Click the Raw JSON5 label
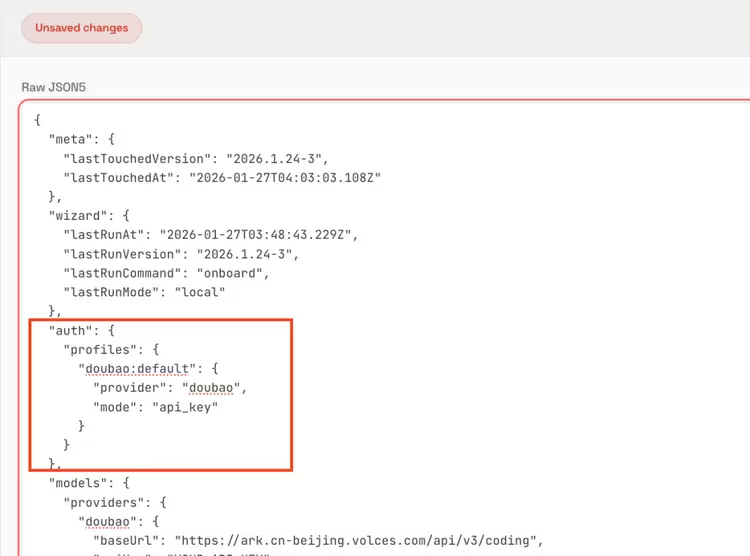The image size is (750, 556). (54, 87)
